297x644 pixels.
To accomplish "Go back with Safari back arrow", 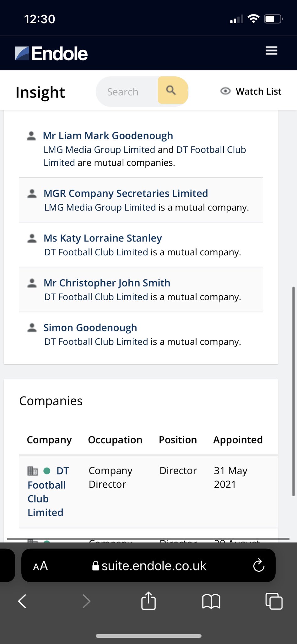I will 22,601.
